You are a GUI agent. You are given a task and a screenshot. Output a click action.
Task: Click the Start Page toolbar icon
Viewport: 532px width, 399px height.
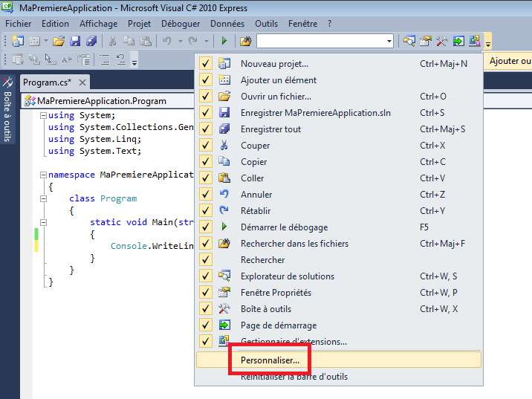click(x=458, y=41)
